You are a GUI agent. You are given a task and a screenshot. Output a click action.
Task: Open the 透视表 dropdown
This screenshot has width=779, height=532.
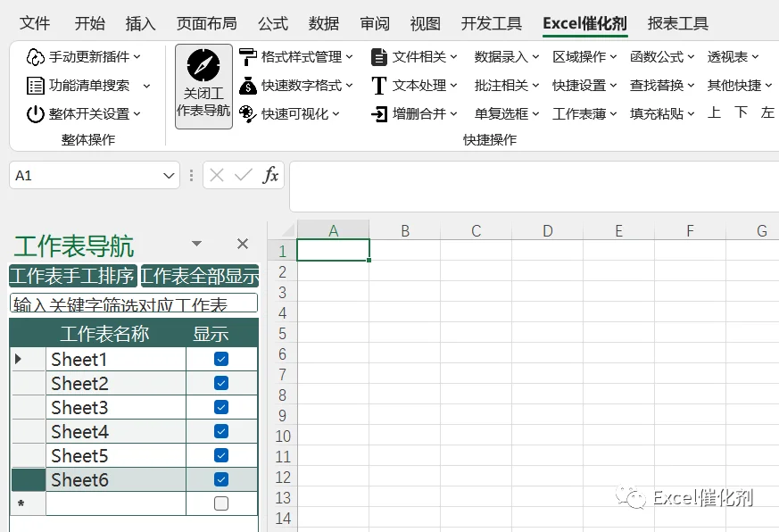[733, 57]
